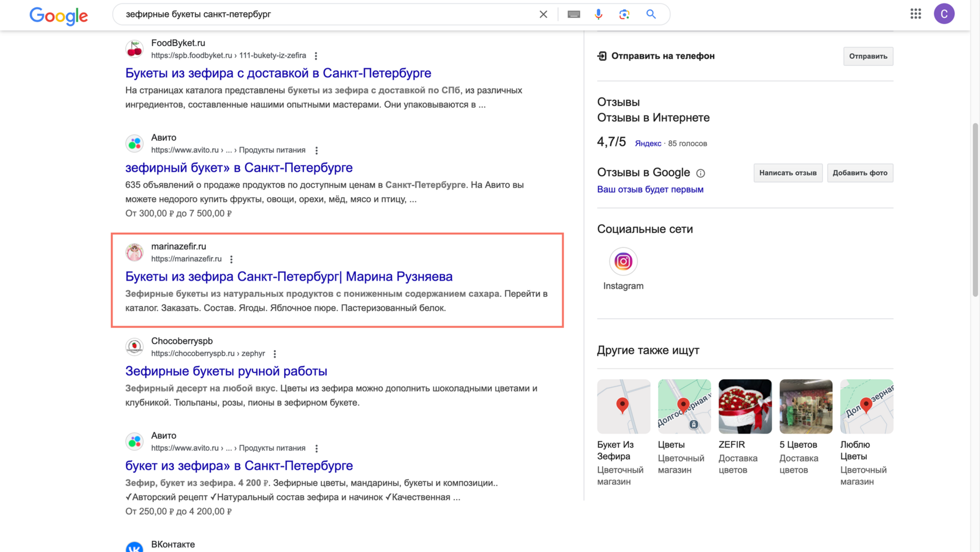
Task: Open the Яндекс reviews link
Action: [648, 144]
